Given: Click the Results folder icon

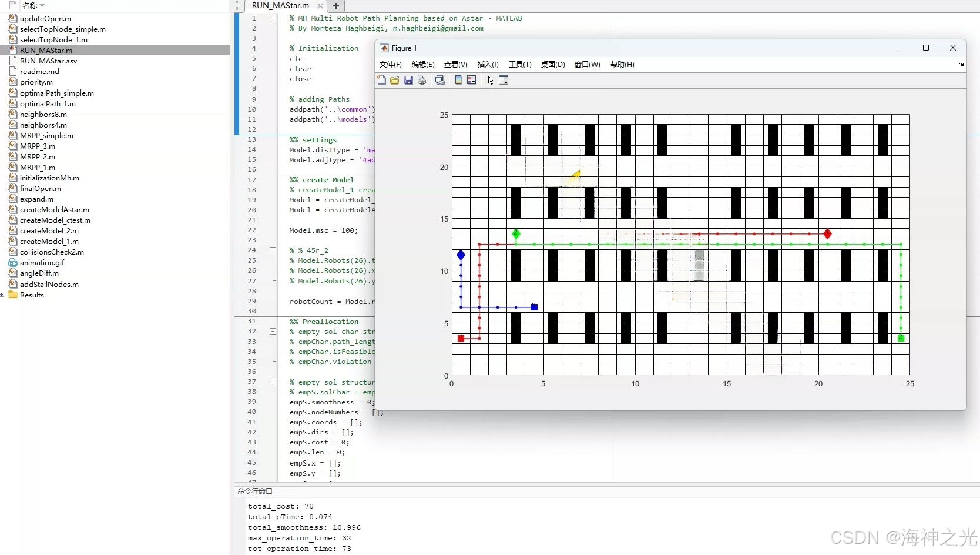Looking at the screenshot, I should (13, 295).
